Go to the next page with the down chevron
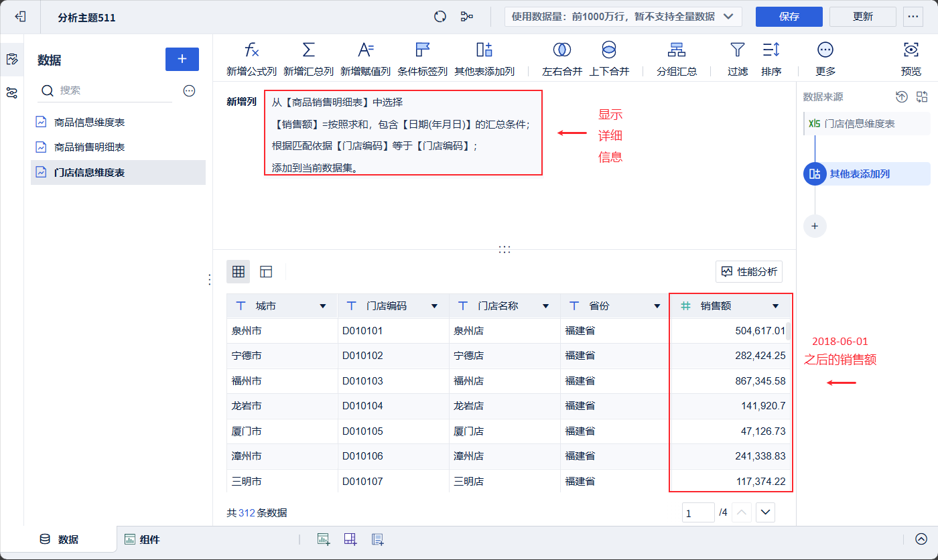Image resolution: width=938 pixels, height=560 pixels. (765, 513)
